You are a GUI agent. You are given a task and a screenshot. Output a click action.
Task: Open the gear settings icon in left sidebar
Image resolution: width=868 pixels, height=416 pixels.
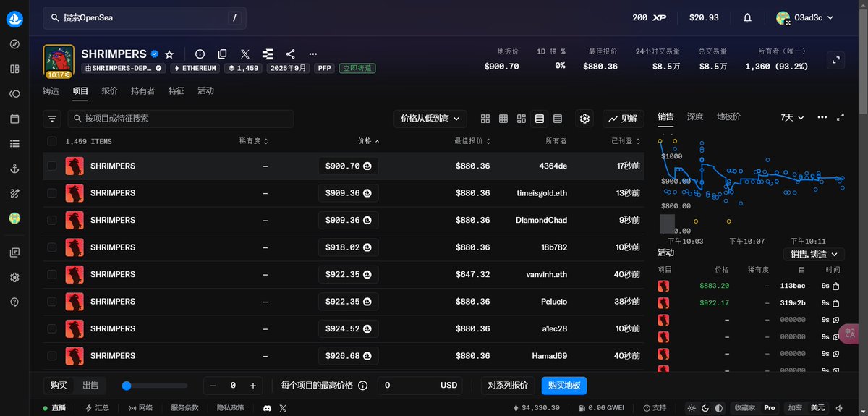click(14, 277)
